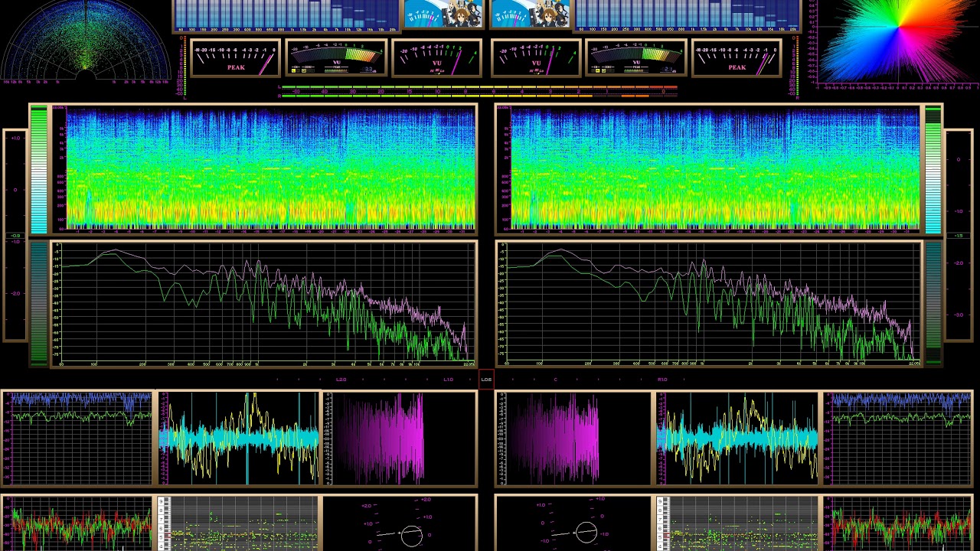Click the left cyan and yellow waveform

coord(238,439)
